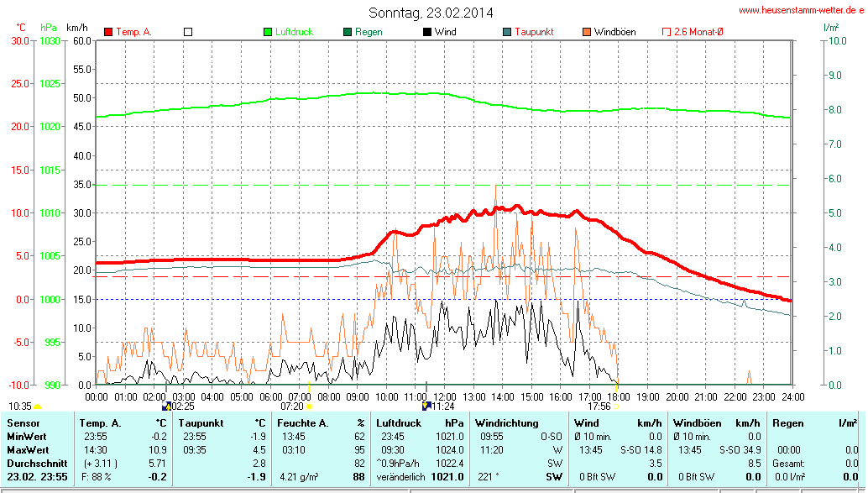Click the 23.02. 23:55 row label

[x=37, y=476]
